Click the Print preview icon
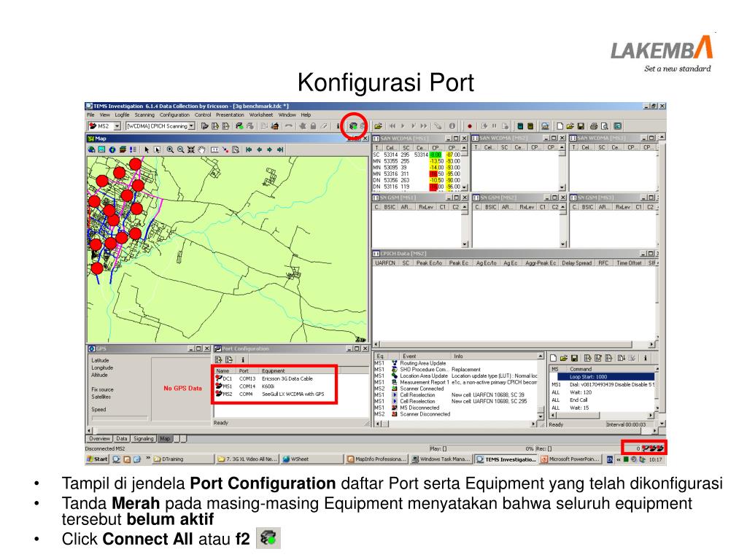Image resolution: width=747 pixels, height=560 pixels. point(604,126)
